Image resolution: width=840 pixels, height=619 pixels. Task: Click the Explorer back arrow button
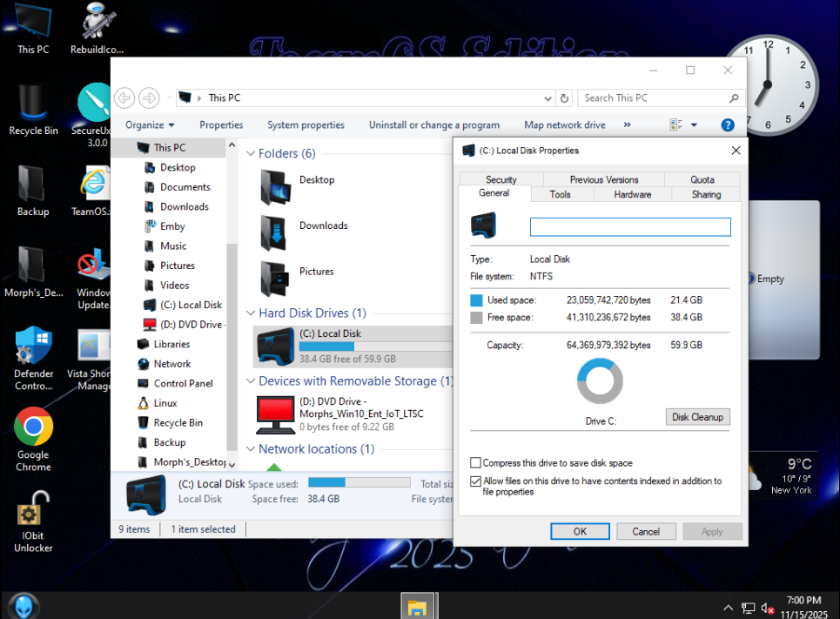[x=124, y=98]
